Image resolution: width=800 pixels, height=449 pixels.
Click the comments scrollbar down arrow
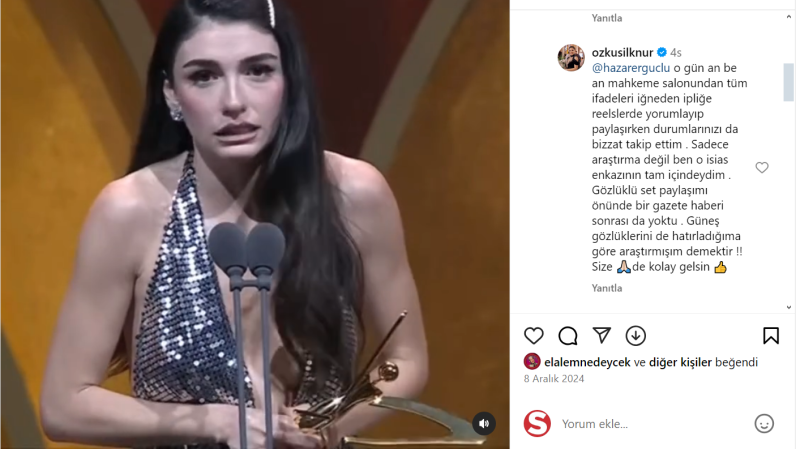click(789, 307)
